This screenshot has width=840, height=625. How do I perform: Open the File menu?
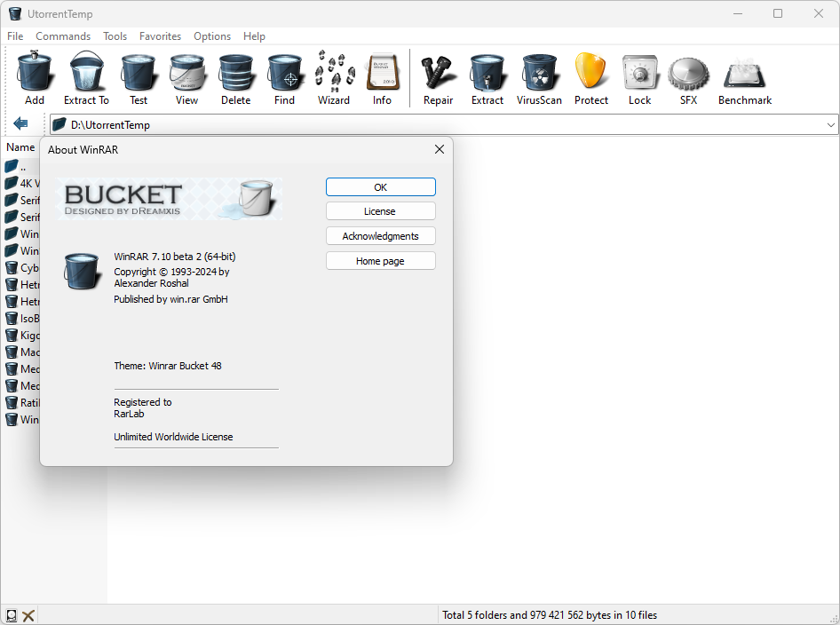[15, 36]
